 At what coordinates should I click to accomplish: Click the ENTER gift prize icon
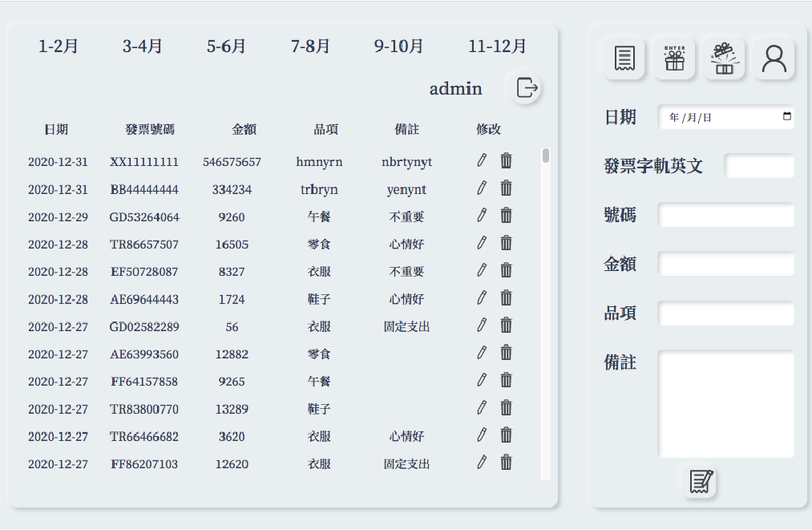point(674,59)
